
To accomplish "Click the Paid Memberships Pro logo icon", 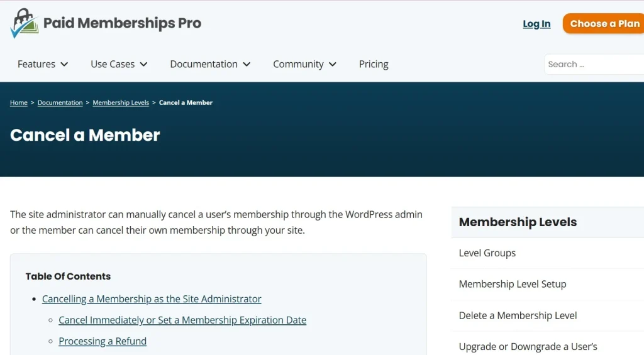I will [24, 24].
